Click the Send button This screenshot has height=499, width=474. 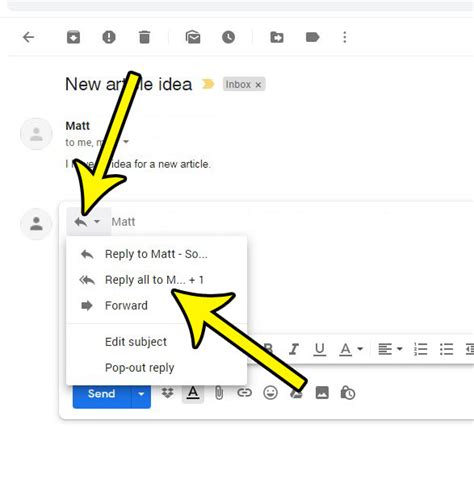[x=102, y=394]
